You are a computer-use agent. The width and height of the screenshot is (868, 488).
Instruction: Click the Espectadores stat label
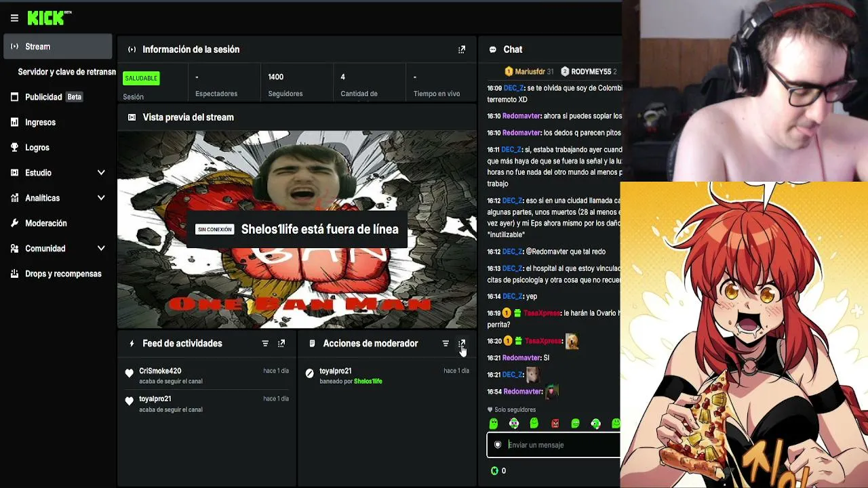pos(216,94)
